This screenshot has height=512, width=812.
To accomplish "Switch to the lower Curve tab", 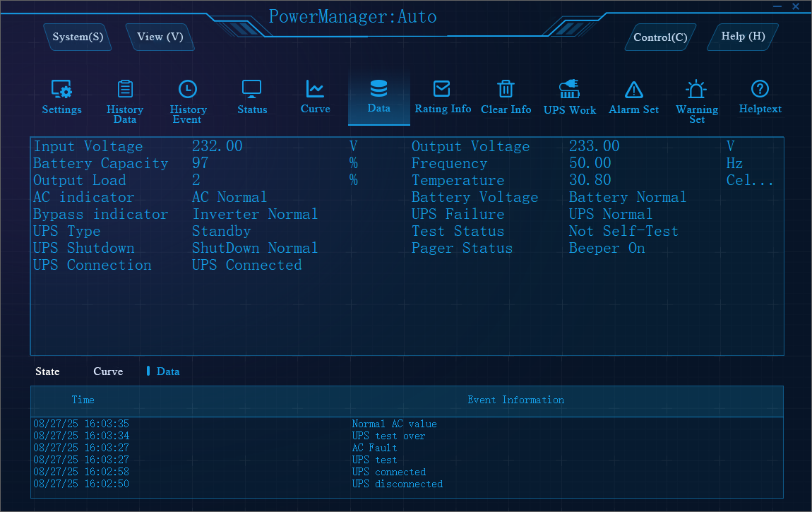I will (x=108, y=371).
